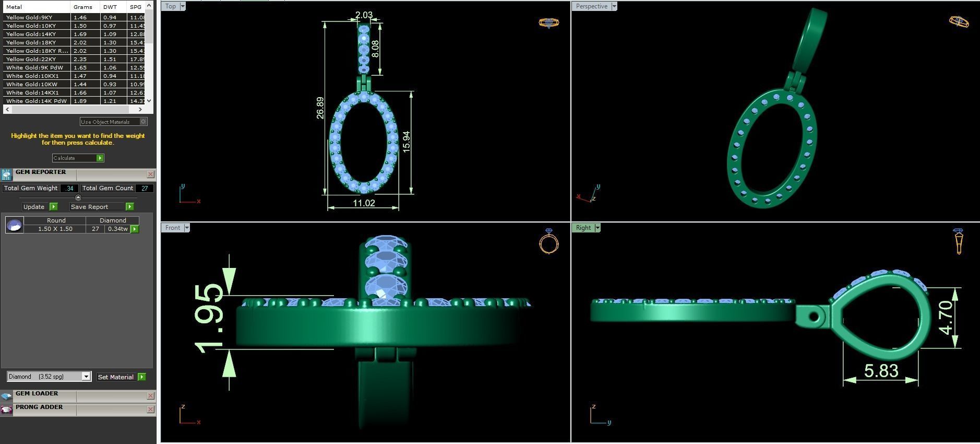The height and width of the screenshot is (444, 980).
Task: Select the Top viewport label
Action: pos(171,6)
